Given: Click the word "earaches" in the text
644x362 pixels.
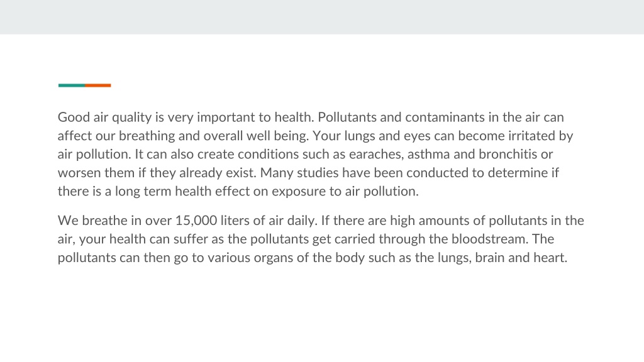Looking at the screenshot, I should coord(376,154).
